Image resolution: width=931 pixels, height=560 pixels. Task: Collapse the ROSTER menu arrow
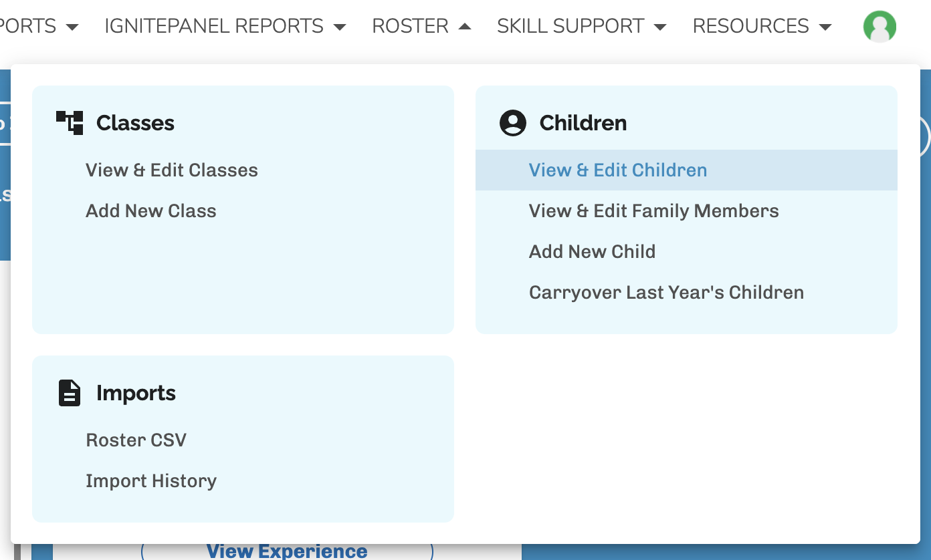pos(465,27)
